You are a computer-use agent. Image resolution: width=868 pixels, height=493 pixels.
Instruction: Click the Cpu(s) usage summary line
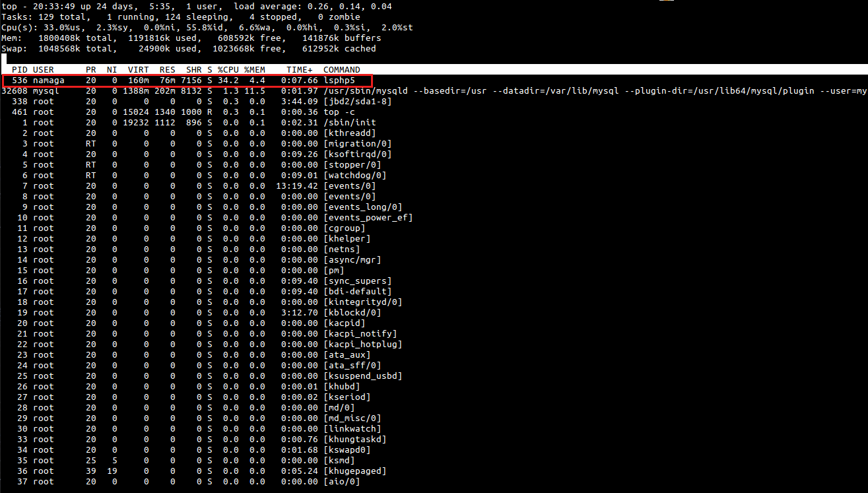point(208,27)
